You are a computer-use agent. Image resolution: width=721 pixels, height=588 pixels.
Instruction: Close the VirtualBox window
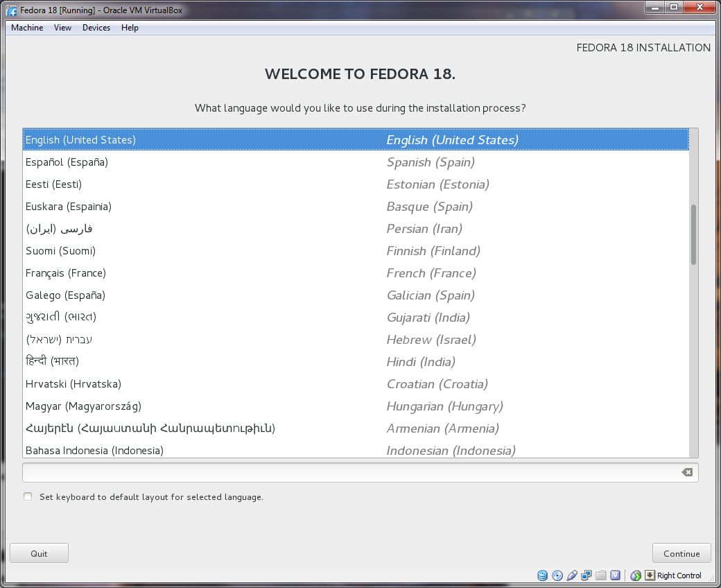tap(700, 8)
